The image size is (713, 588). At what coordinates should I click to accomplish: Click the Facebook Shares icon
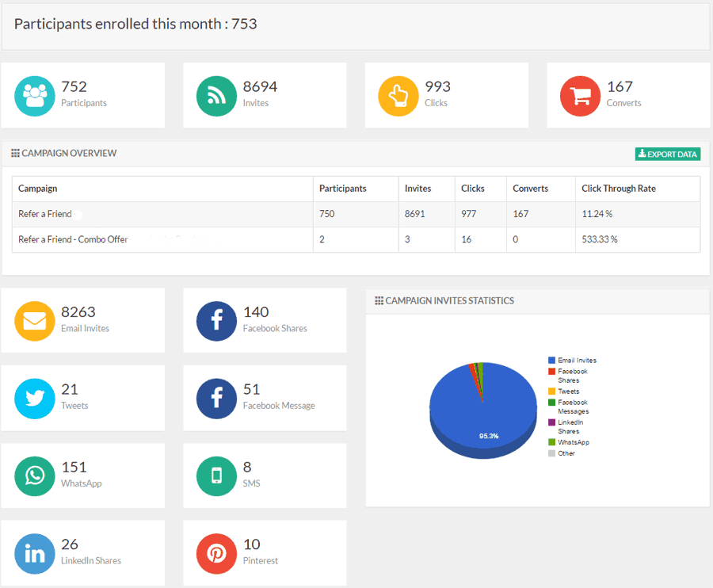pos(216,321)
